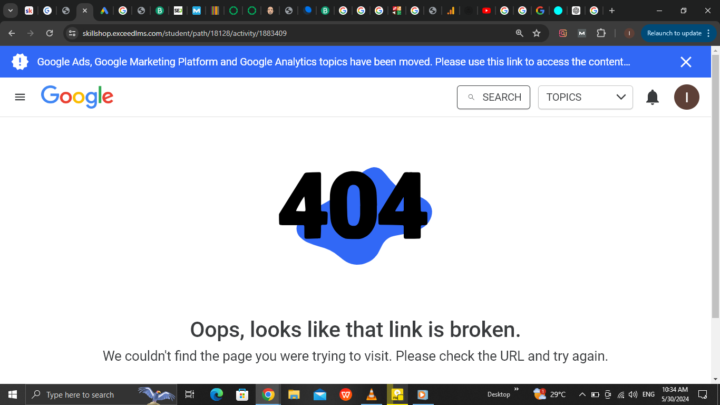This screenshot has width=720, height=405.
Task: Click the skillshop URL in address bar
Action: coord(185,33)
